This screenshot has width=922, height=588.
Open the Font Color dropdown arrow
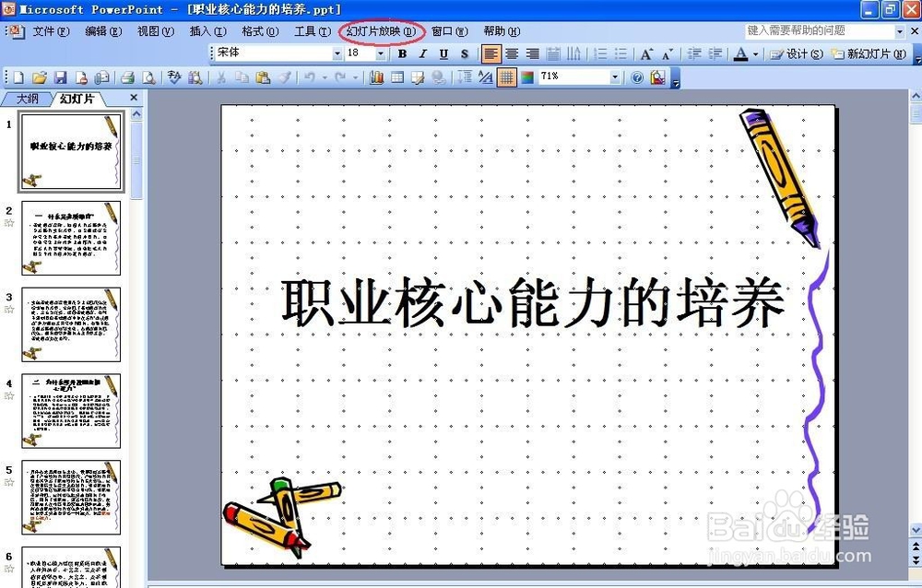[x=755, y=54]
